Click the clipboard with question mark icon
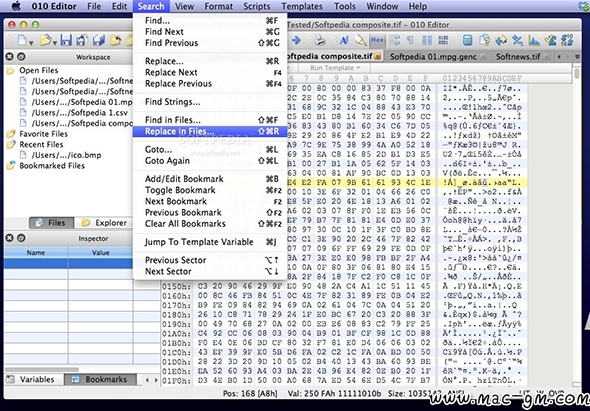590x411 pixels. click(484, 40)
